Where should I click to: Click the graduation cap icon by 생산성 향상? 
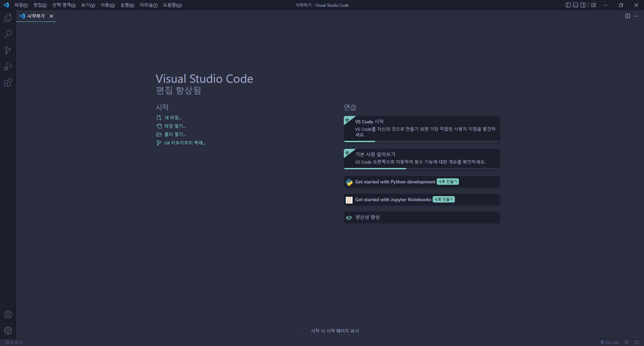click(349, 218)
